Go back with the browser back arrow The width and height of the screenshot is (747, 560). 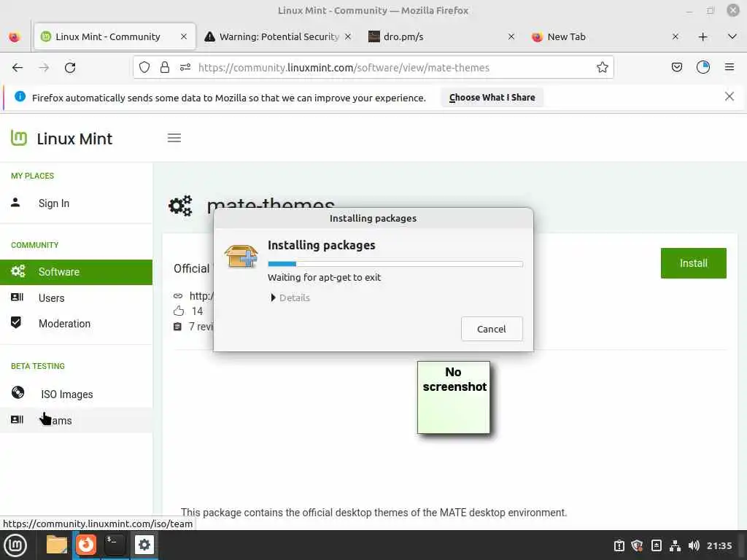[x=18, y=68]
